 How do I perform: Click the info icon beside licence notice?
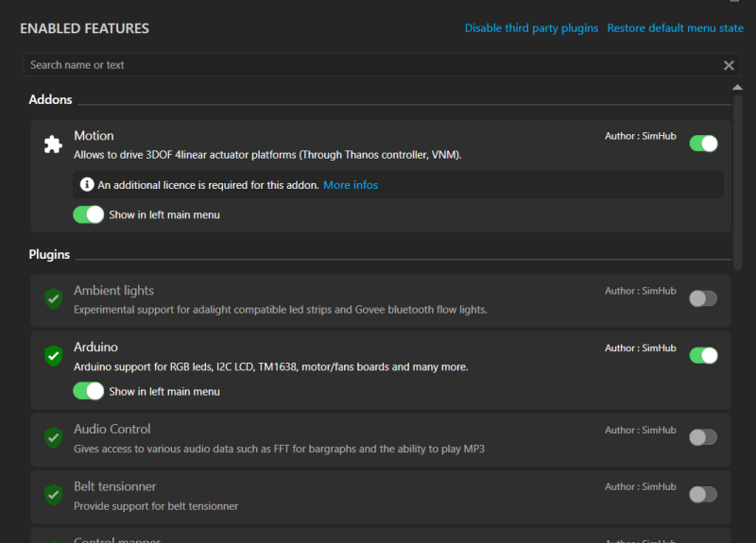87,185
